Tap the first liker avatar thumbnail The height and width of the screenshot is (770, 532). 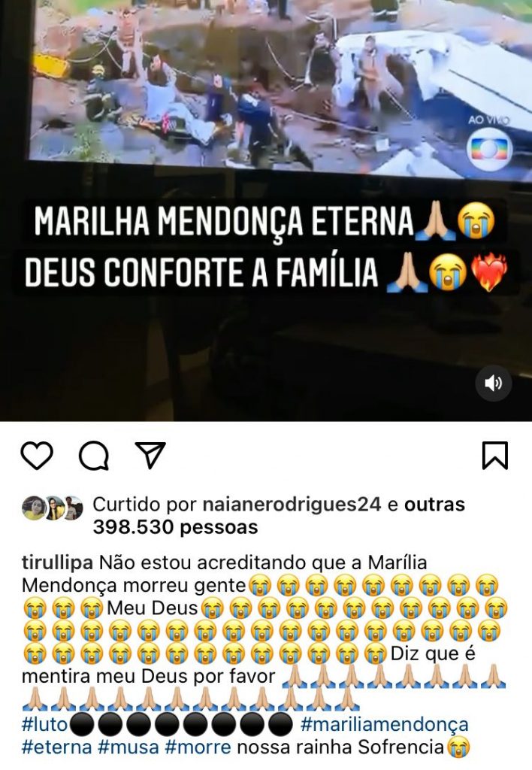(x=33, y=508)
